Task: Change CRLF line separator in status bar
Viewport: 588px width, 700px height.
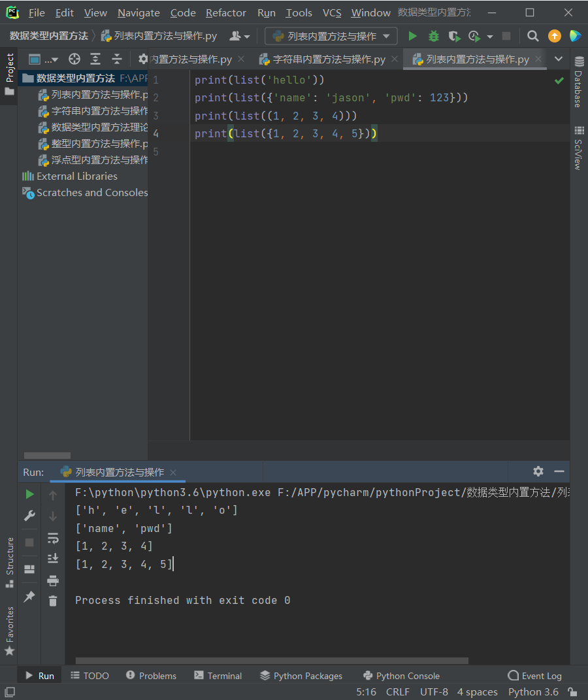Action: 397,692
